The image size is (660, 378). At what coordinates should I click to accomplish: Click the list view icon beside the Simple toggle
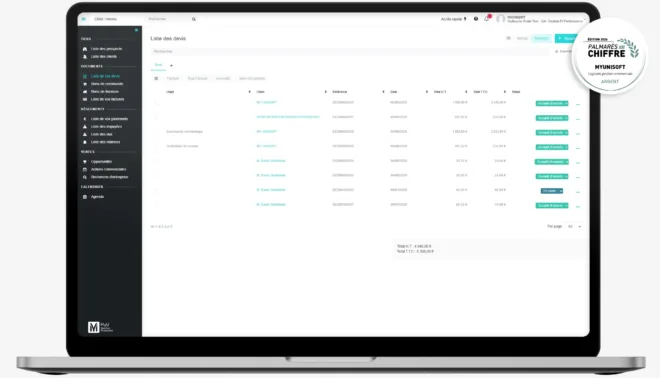point(508,38)
